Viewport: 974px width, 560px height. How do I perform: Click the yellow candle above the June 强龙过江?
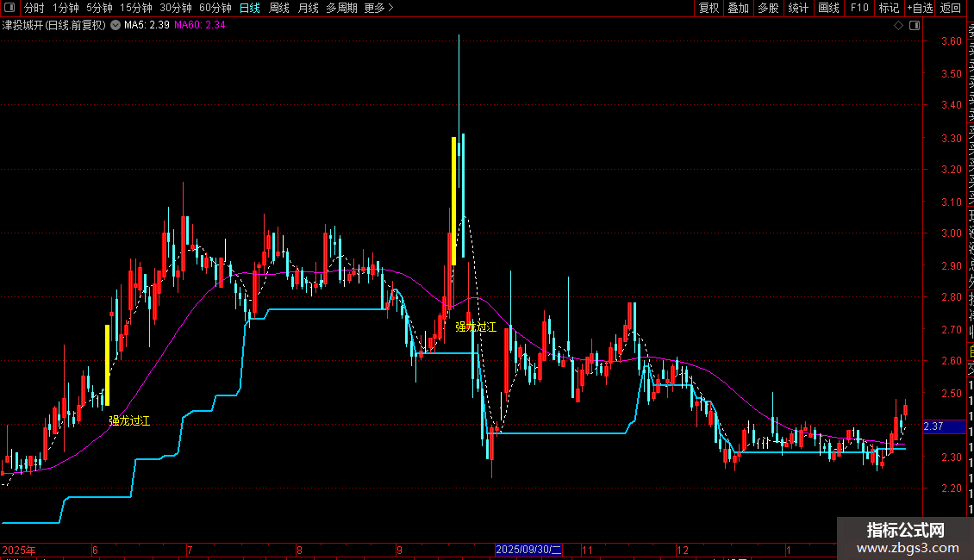tap(108, 365)
